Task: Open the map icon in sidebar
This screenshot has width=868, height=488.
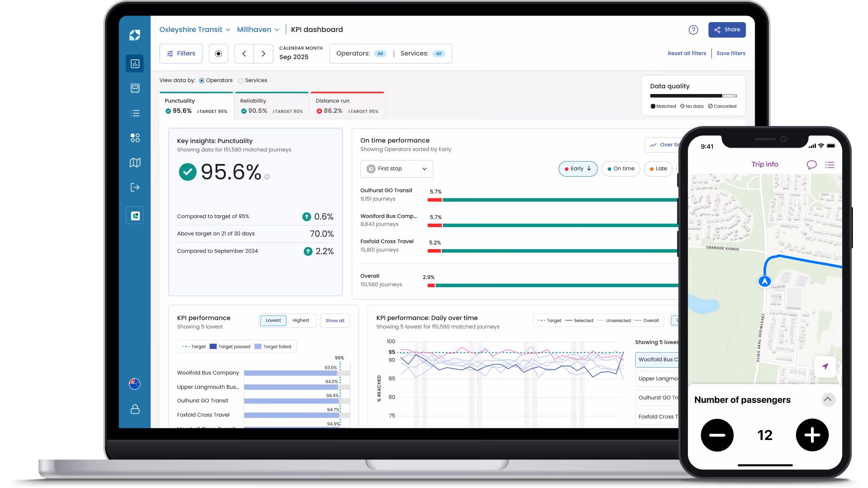Action: point(135,163)
